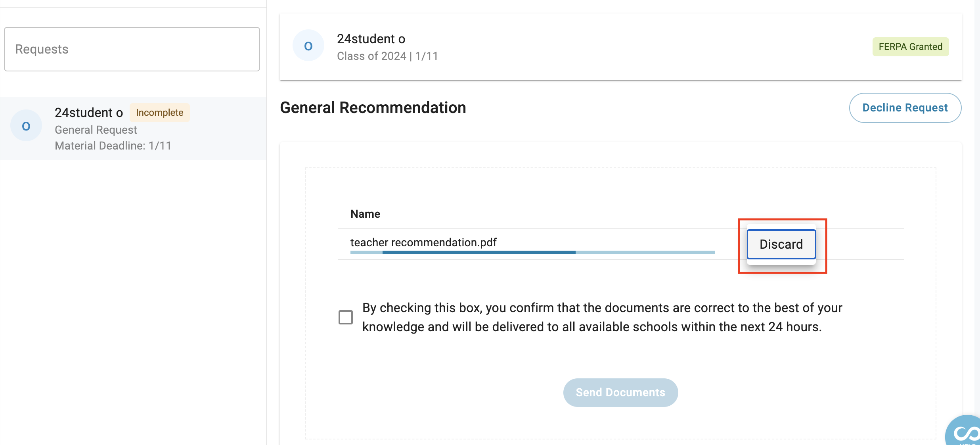Viewport: 980px width, 445px height.
Task: Click the student avatar in the header card
Action: point(308,46)
